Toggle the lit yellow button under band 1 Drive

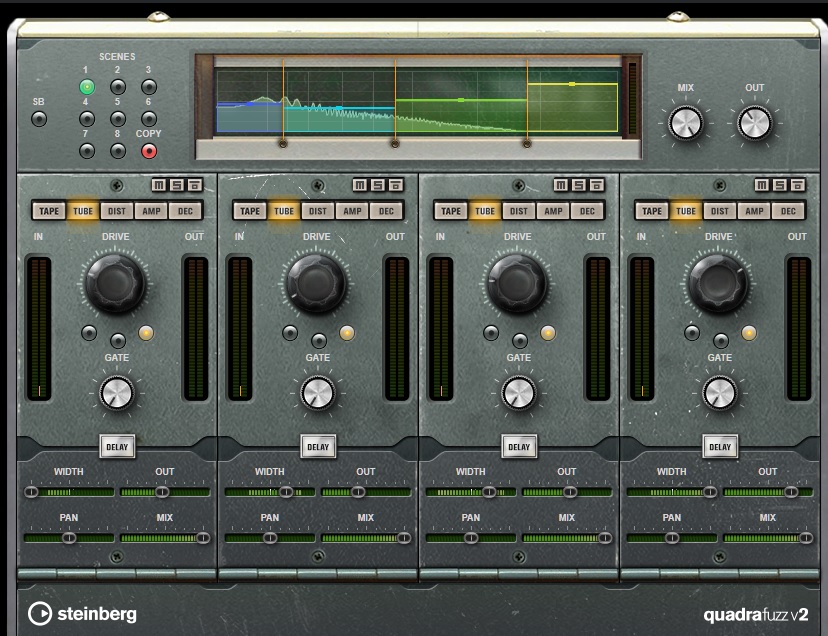coord(147,333)
